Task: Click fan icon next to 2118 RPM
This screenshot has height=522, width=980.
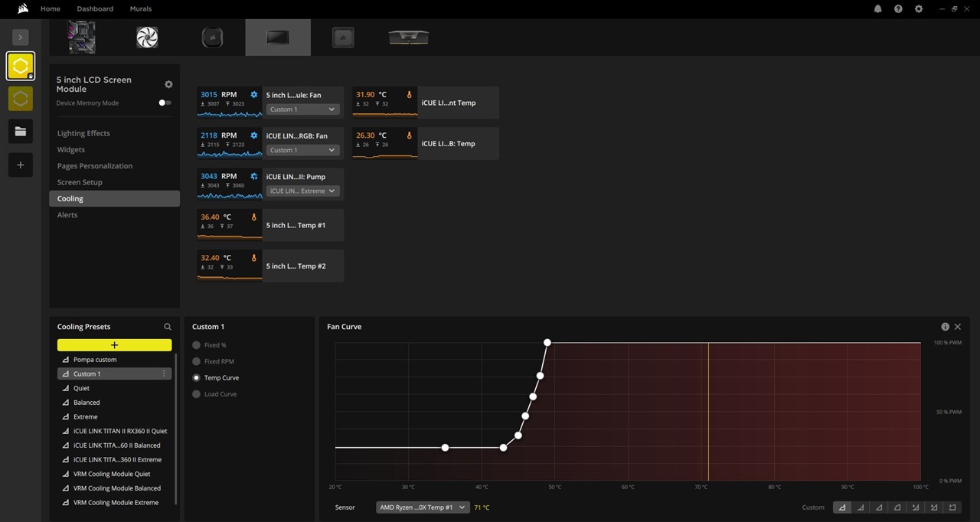Action: 254,135
